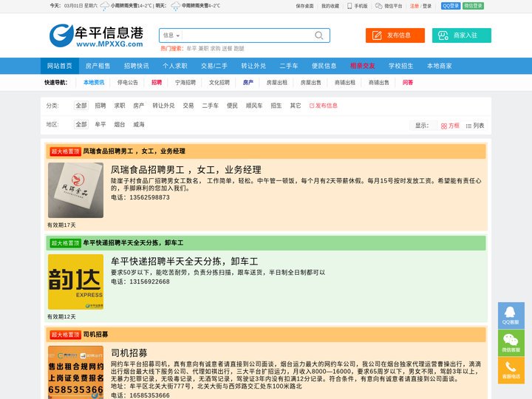Click the orange header bar title 凤瑞食品招聘男工
Image resolution: width=532 pixels, height=399 pixels.
tap(134, 151)
